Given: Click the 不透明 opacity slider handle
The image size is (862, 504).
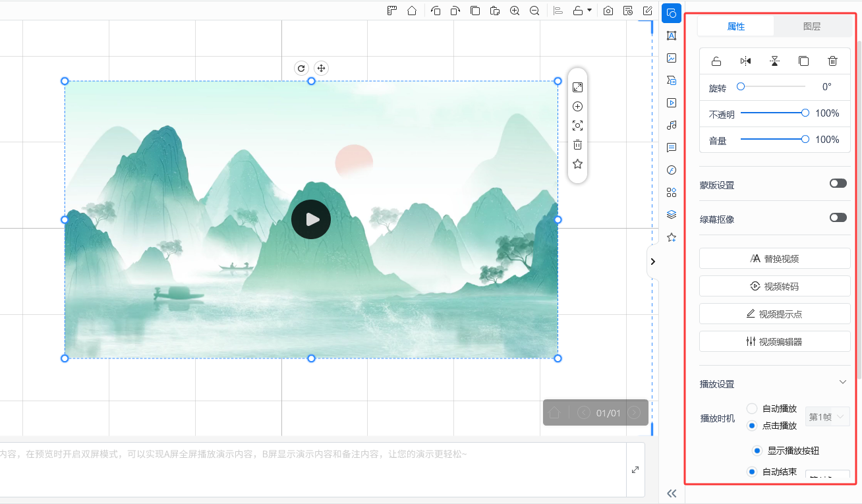Looking at the screenshot, I should tap(805, 113).
